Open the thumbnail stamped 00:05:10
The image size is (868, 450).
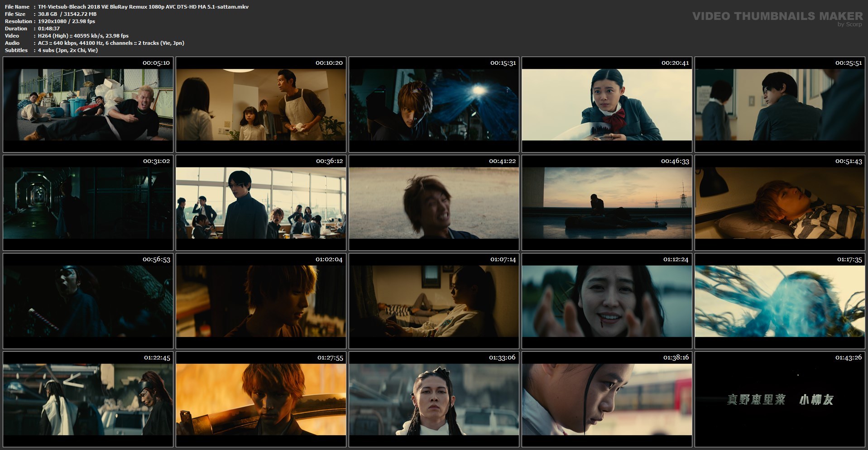pyautogui.click(x=88, y=105)
